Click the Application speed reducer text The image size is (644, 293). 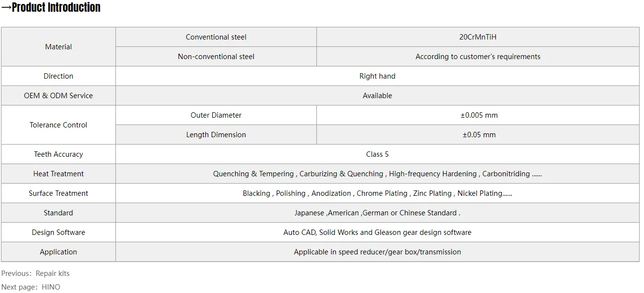(x=377, y=252)
